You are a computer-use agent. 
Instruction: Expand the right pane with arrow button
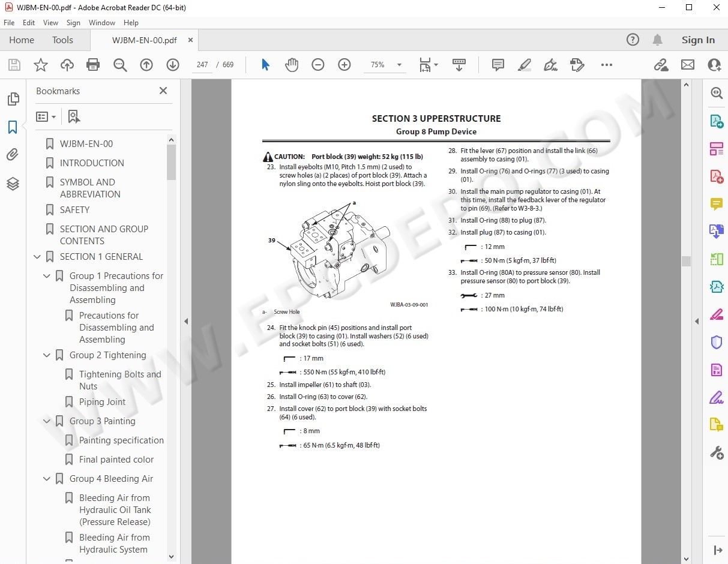coord(717,550)
